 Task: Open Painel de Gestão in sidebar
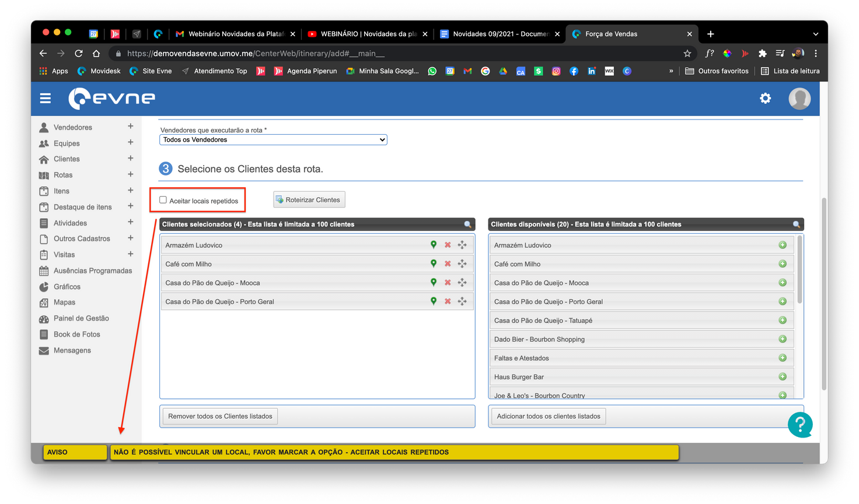pos(81,318)
